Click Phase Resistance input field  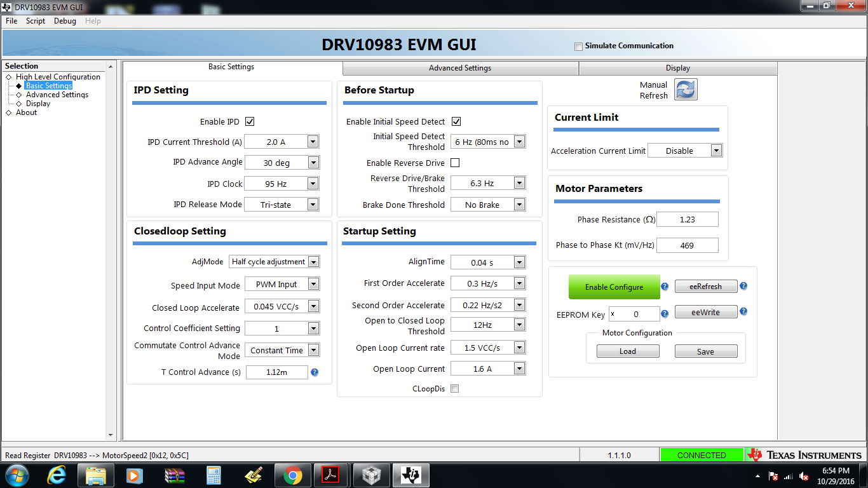(688, 219)
